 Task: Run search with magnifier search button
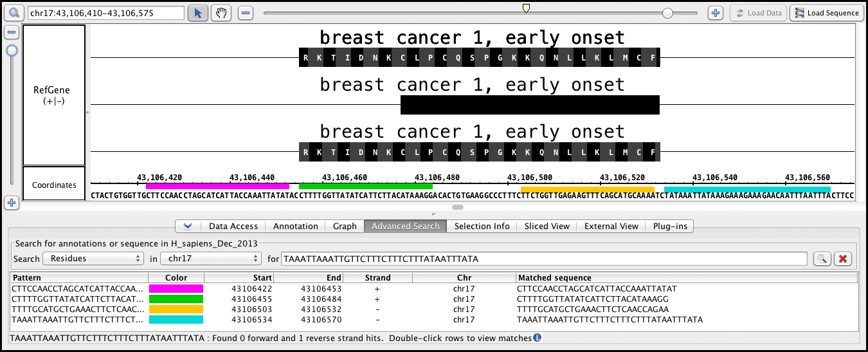(x=821, y=259)
